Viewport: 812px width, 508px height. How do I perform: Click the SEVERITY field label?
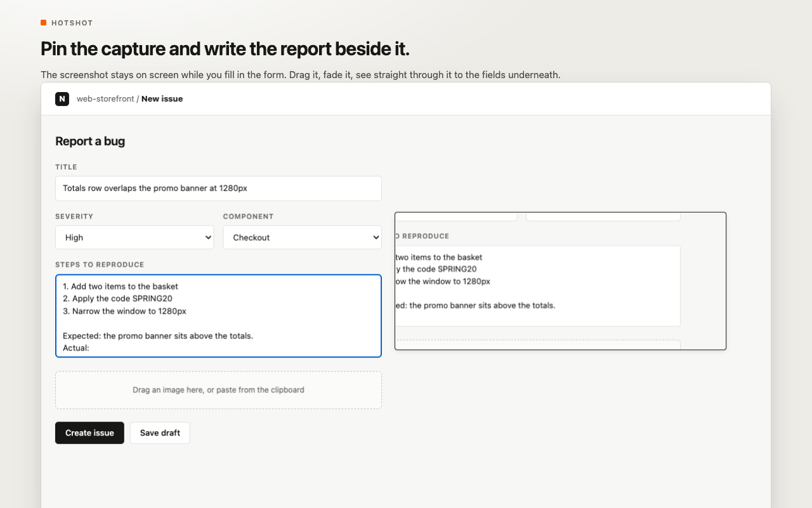(74, 217)
